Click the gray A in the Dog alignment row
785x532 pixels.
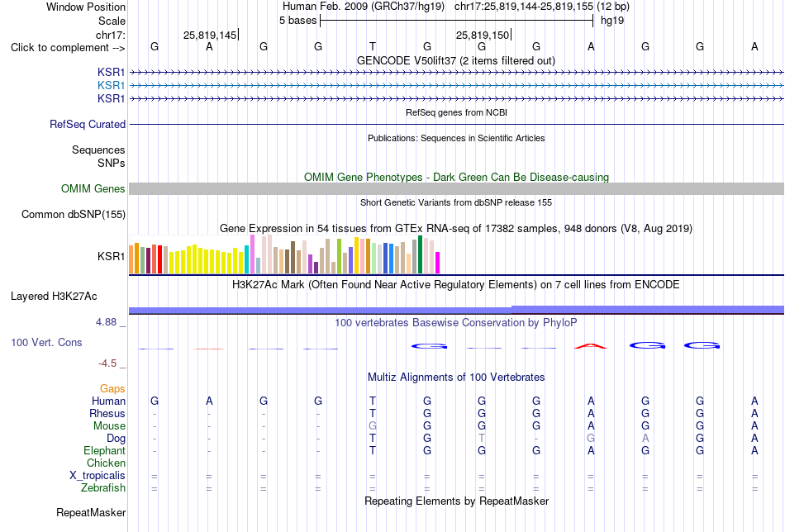tap(645, 439)
